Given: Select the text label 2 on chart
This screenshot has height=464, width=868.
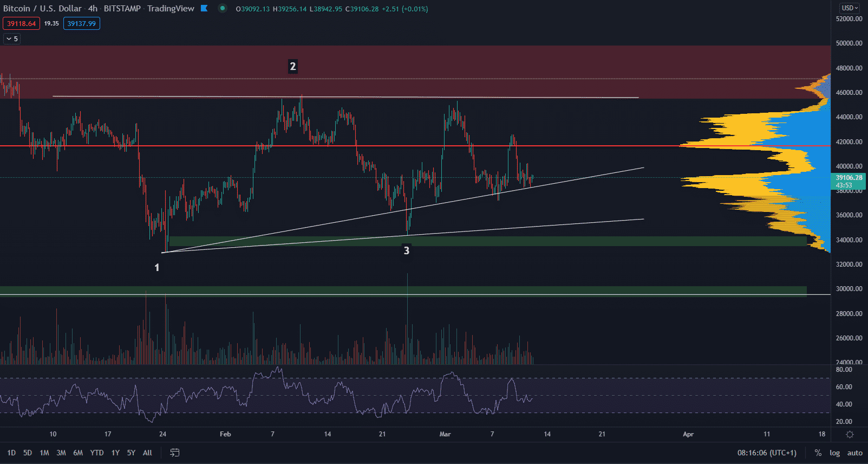Looking at the screenshot, I should pyautogui.click(x=293, y=66).
